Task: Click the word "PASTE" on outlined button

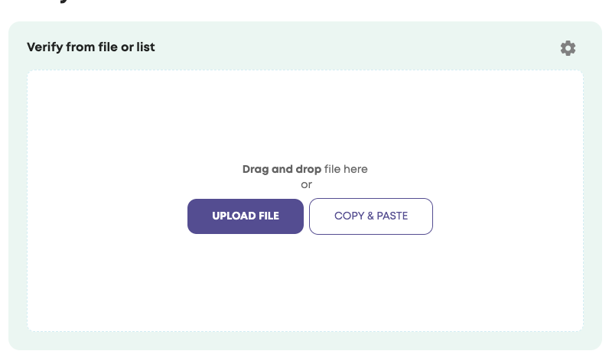Action: [x=392, y=216]
